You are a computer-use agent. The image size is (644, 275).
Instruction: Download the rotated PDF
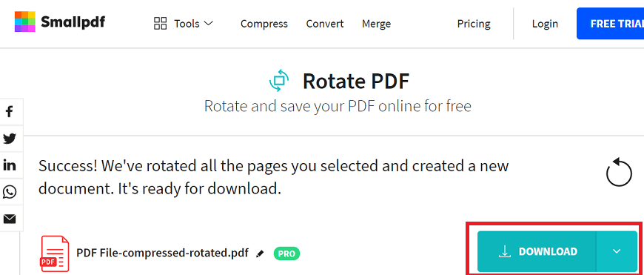pyautogui.click(x=537, y=251)
